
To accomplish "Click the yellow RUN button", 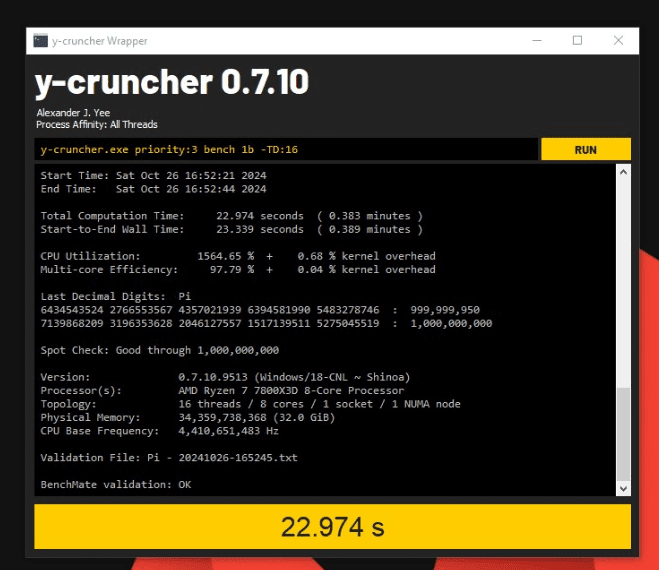I will coord(586,149).
